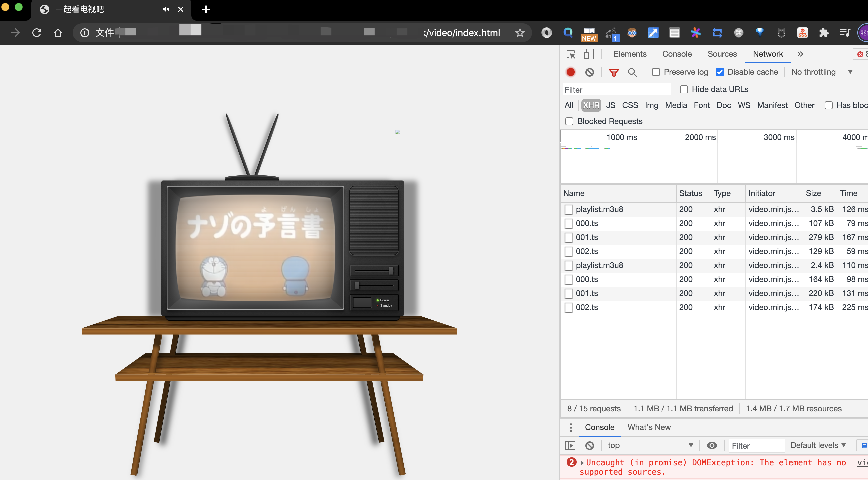Toggle the network filter funnel icon
The image size is (868, 480).
[x=614, y=72]
